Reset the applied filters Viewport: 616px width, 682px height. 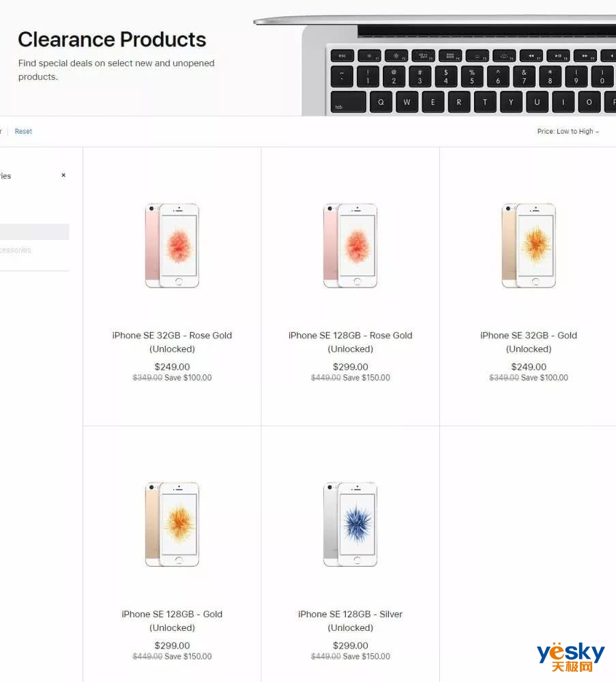[x=23, y=132]
